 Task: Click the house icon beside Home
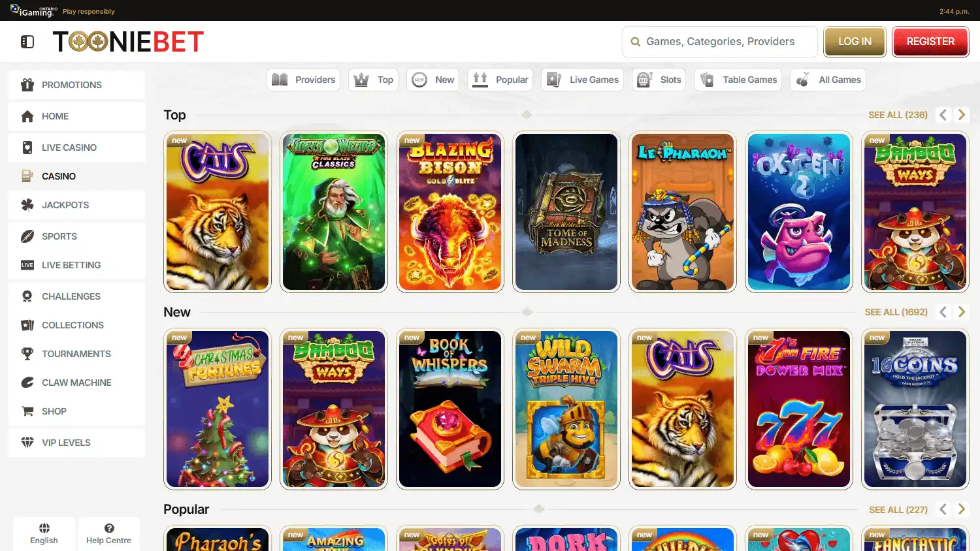click(x=27, y=116)
